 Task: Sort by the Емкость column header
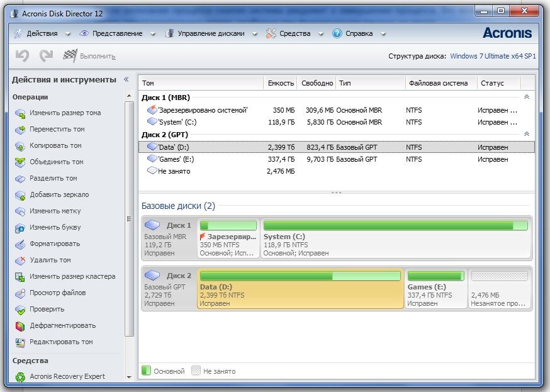click(x=281, y=83)
